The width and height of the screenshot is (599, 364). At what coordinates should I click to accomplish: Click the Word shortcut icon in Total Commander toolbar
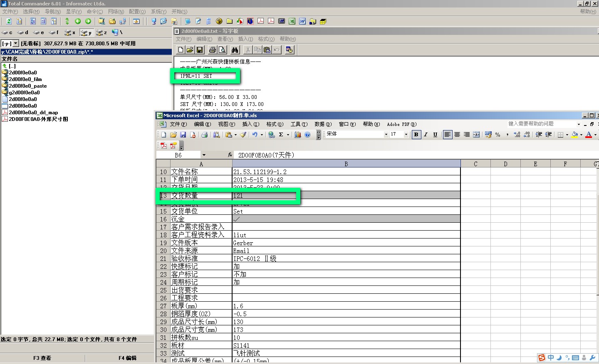[x=302, y=21]
